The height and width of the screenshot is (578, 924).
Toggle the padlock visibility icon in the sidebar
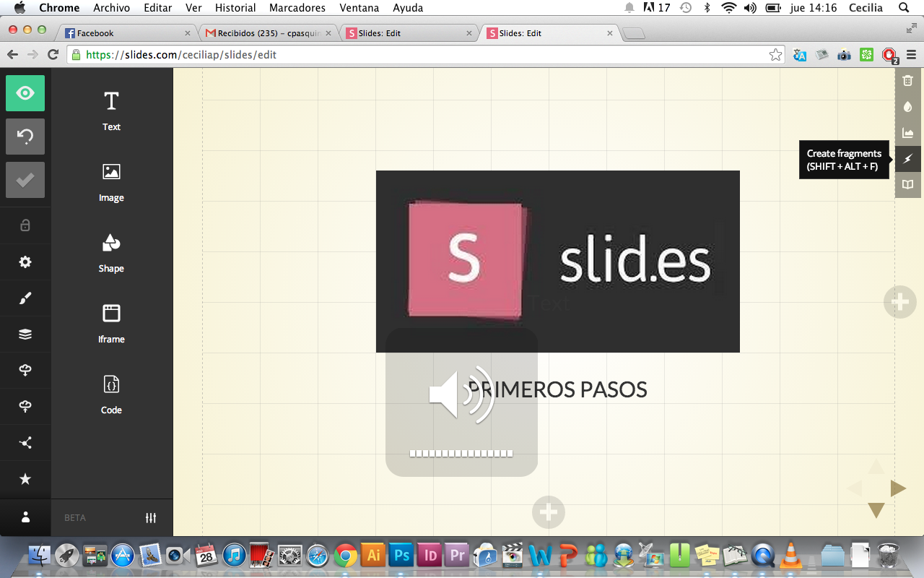[25, 225]
